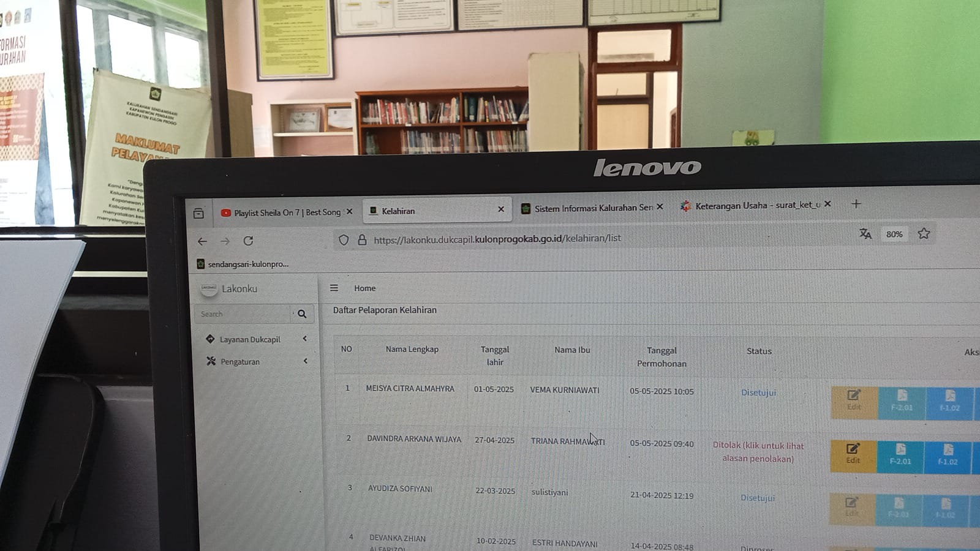The image size is (980, 551).
Task: Click name DAVINDRA ARKANA WIJAYA
Action: coord(414,439)
